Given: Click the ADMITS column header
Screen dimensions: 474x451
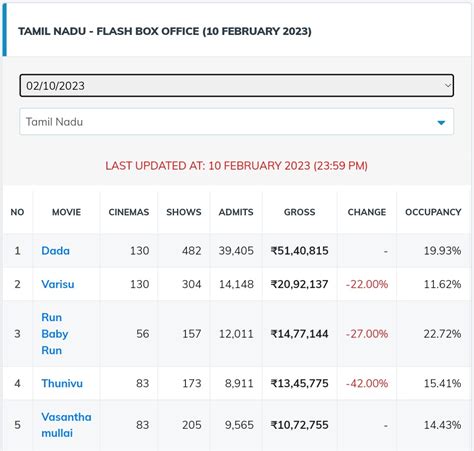Looking at the screenshot, I should click(236, 212).
